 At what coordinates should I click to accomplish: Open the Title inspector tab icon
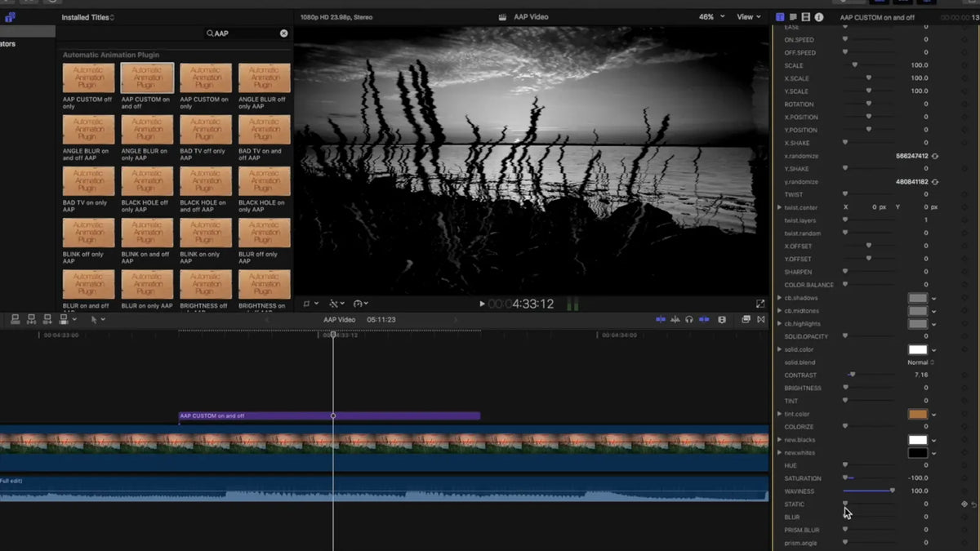[x=780, y=17]
